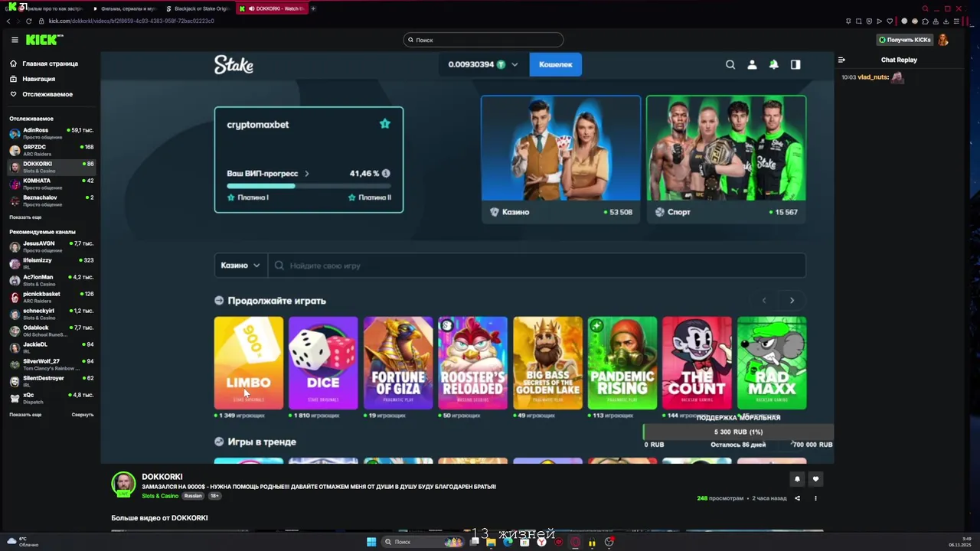The image size is (980, 551).
Task: Click the Кошелек wallet button
Action: (x=555, y=64)
